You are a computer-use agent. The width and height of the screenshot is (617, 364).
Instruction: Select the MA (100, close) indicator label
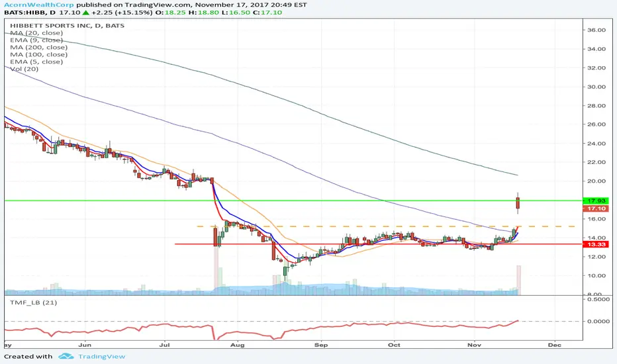(x=38, y=54)
